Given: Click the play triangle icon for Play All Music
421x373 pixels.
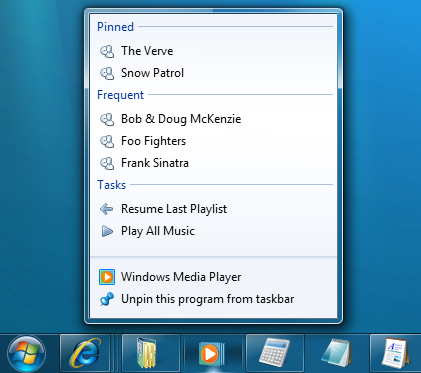Looking at the screenshot, I should pos(107,231).
